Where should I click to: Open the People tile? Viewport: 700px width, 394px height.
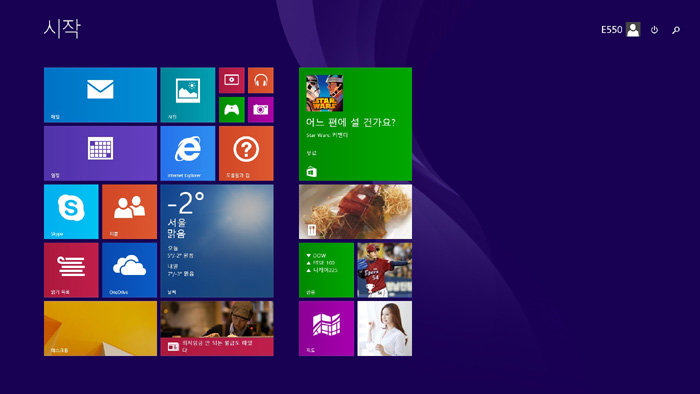129,212
